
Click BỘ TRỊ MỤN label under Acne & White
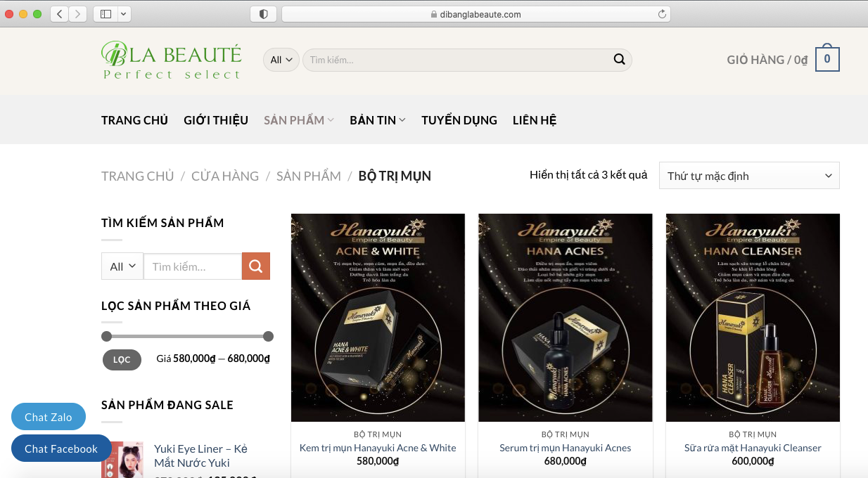point(378,434)
